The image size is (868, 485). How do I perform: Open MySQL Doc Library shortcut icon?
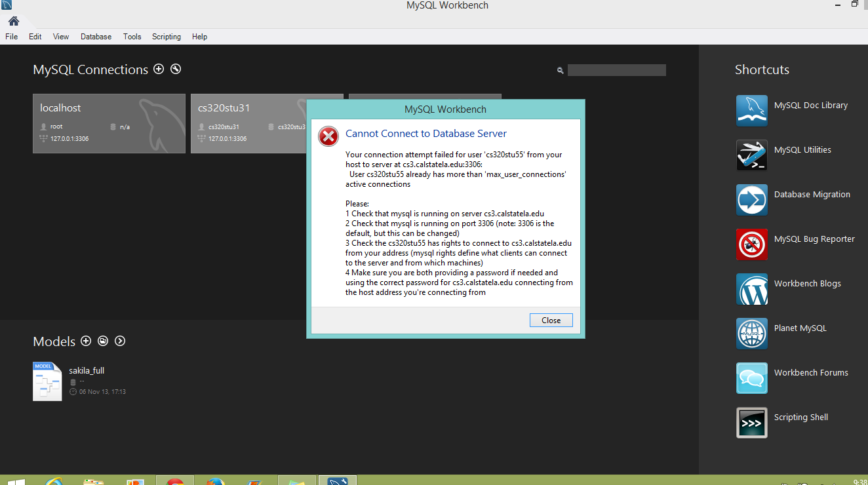pyautogui.click(x=751, y=111)
